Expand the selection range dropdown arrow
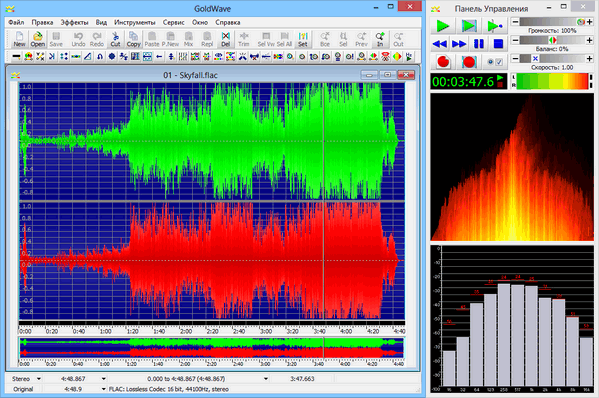599x398 pixels. pos(266,379)
